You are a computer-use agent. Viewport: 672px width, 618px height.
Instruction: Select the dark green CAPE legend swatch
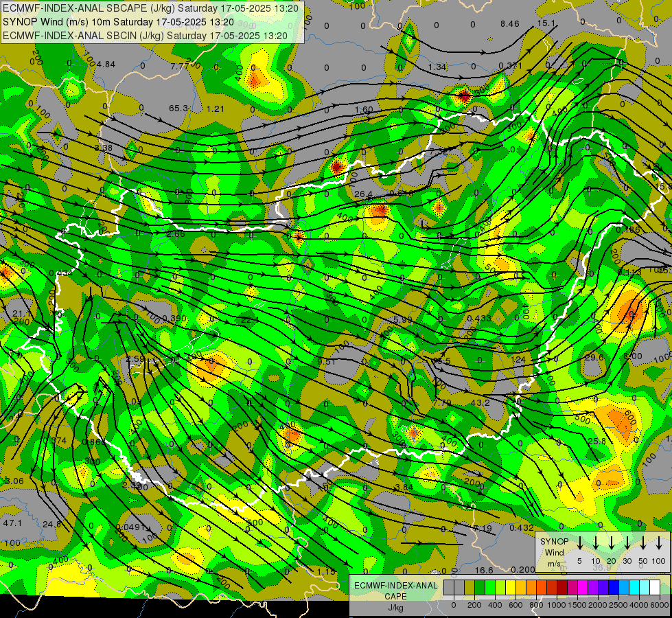(x=480, y=588)
